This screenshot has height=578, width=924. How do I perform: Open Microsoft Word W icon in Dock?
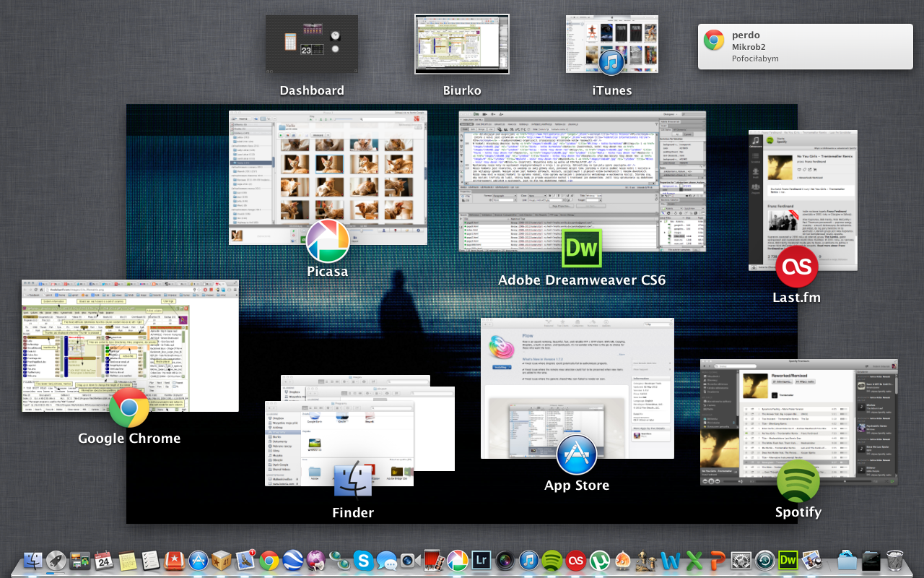[671, 560]
